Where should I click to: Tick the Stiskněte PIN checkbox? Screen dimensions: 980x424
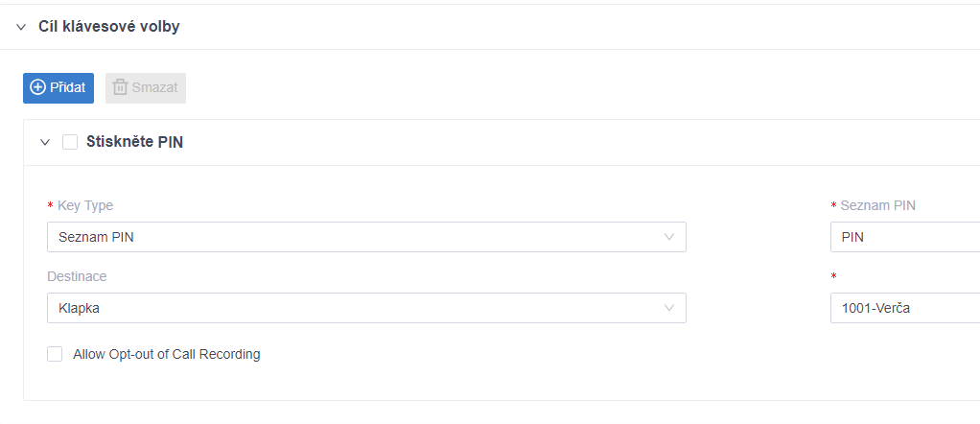pyautogui.click(x=70, y=142)
